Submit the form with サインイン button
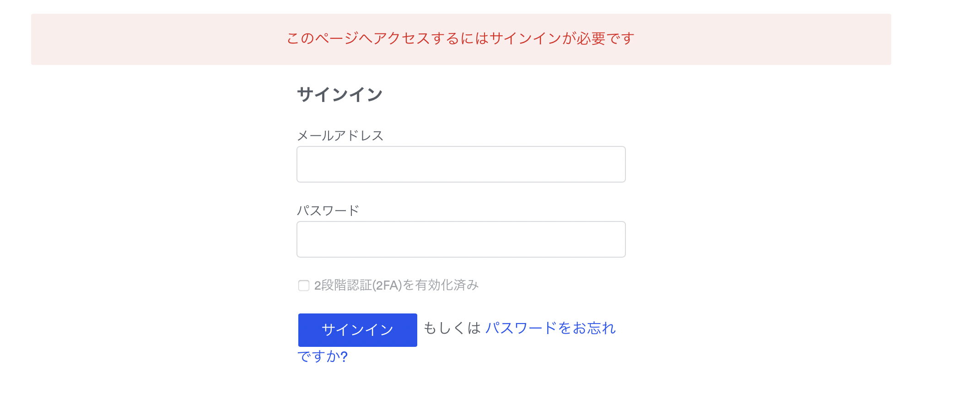The height and width of the screenshot is (410, 980). [357, 330]
